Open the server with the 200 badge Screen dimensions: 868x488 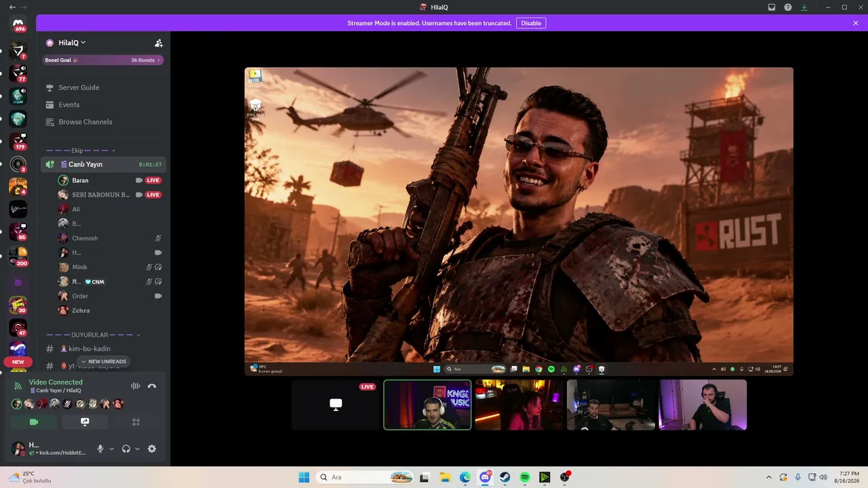point(18,257)
